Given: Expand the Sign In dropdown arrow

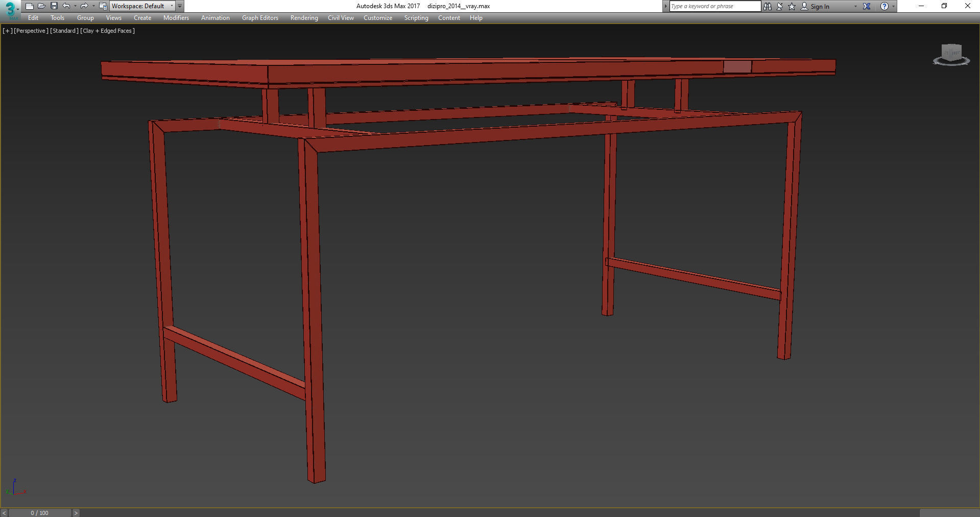Looking at the screenshot, I should (x=855, y=6).
